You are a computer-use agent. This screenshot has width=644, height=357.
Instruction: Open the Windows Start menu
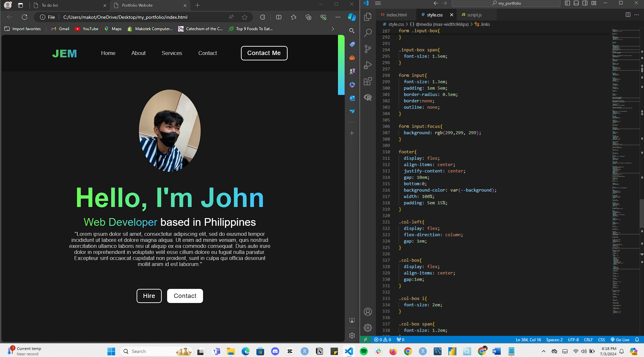click(x=111, y=351)
